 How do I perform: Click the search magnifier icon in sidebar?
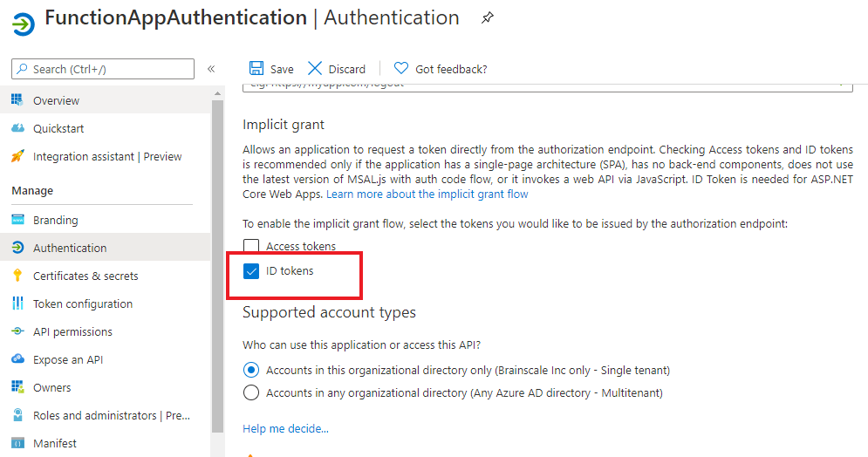click(x=22, y=69)
